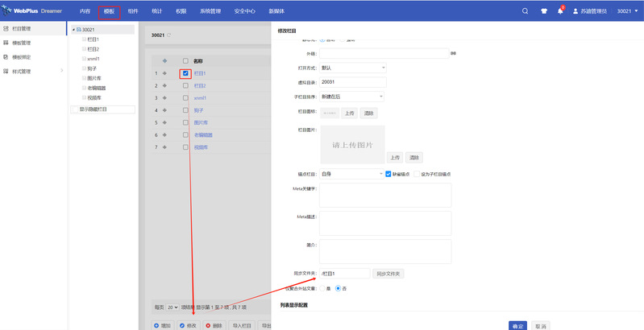Click the add icon on 增加 button

tap(156, 325)
